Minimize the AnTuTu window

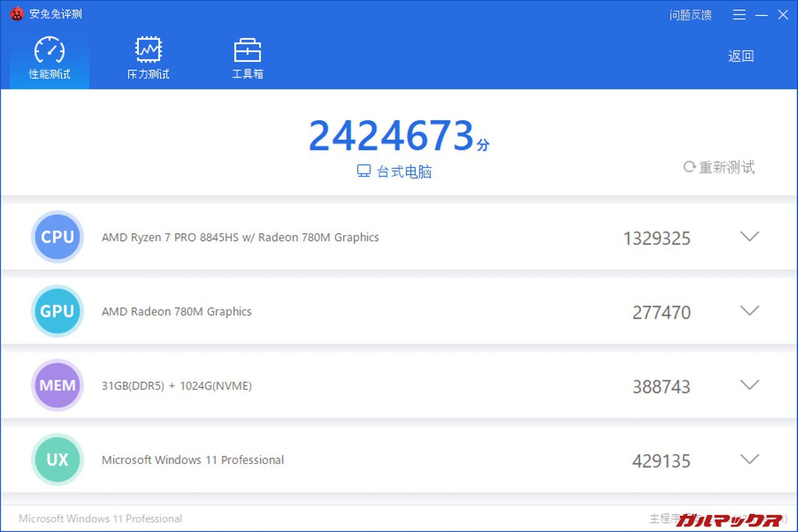(x=761, y=15)
